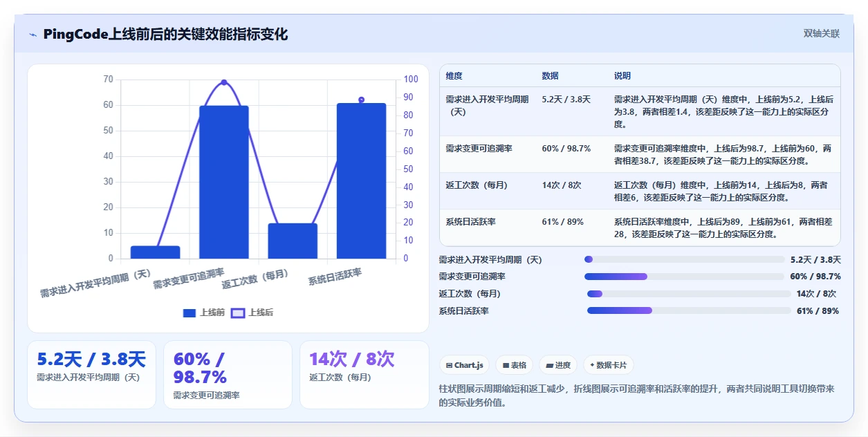Open the 60% / 98.7% data card
Viewport: 868px width, 437px height.
(228, 374)
